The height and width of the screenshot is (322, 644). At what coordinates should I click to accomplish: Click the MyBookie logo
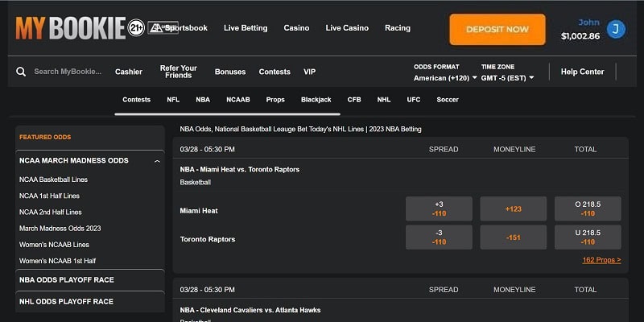pos(71,28)
